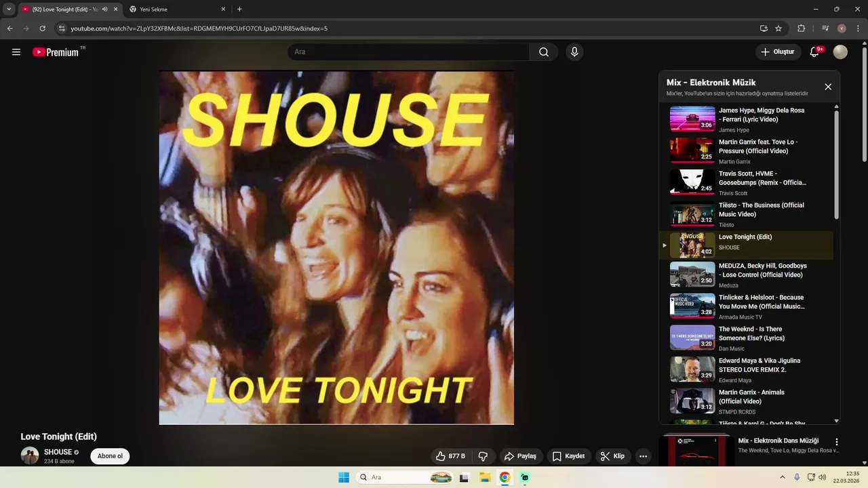
Task: Play Tinlicker Because You Move Me
Action: (x=745, y=307)
